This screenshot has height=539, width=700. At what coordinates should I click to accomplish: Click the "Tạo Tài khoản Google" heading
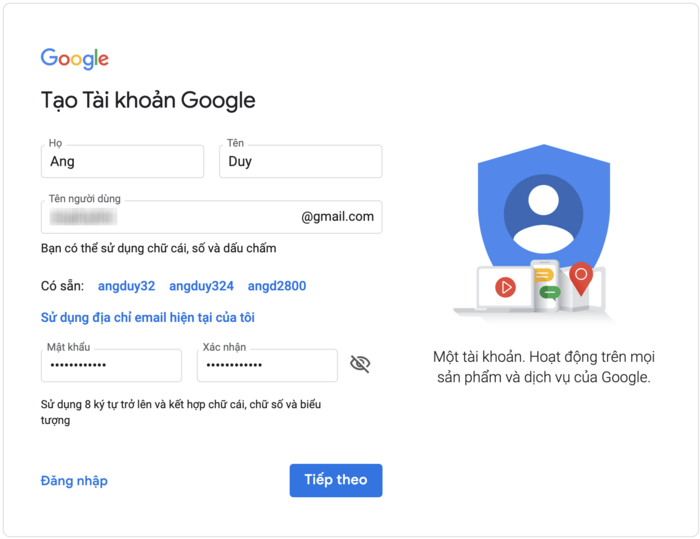148,101
